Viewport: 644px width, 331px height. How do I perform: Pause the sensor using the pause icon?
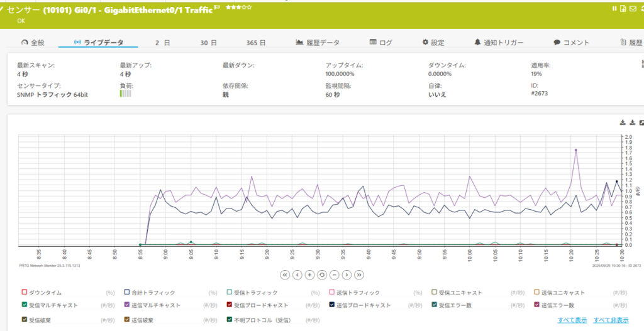(x=615, y=9)
